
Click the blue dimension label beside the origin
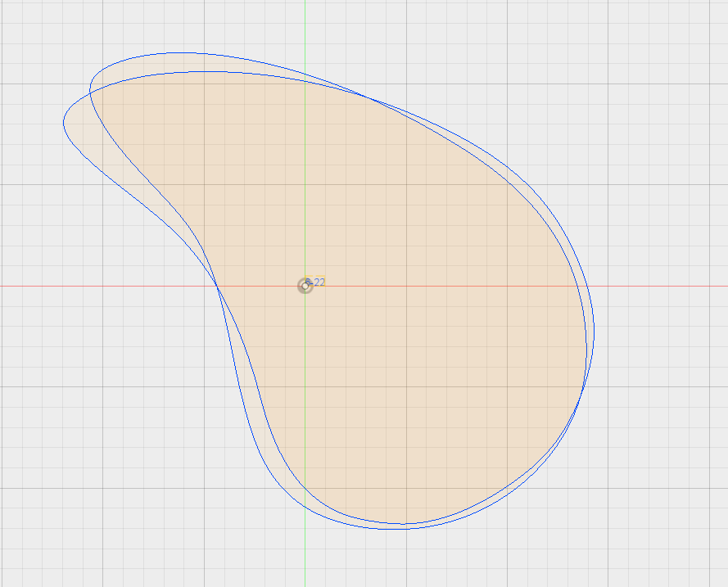tap(315, 282)
